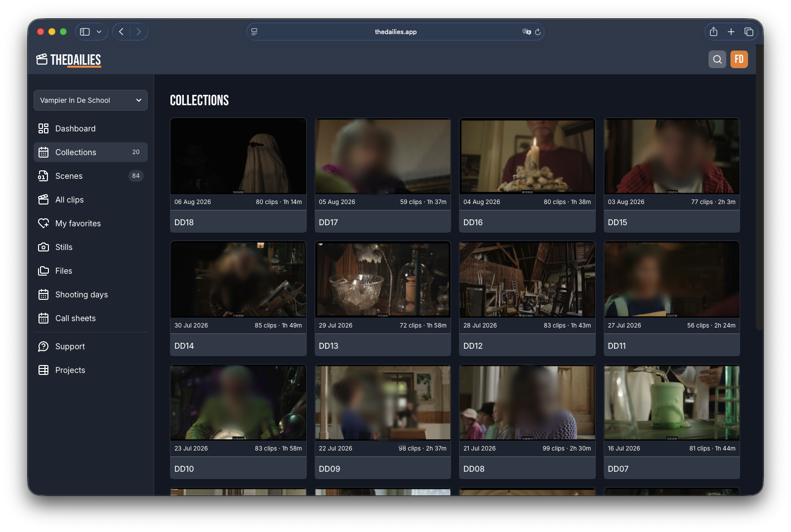The height and width of the screenshot is (532, 791).
Task: Open My favorites page
Action: coord(90,223)
